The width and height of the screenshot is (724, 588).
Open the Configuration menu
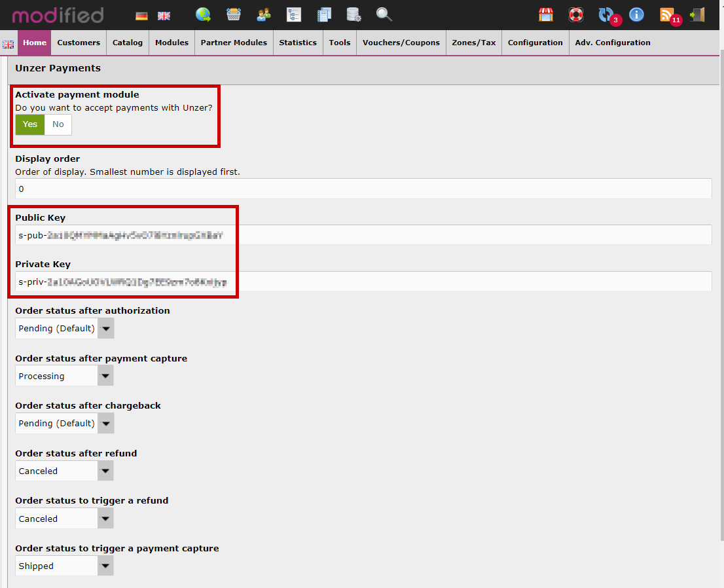tap(535, 43)
